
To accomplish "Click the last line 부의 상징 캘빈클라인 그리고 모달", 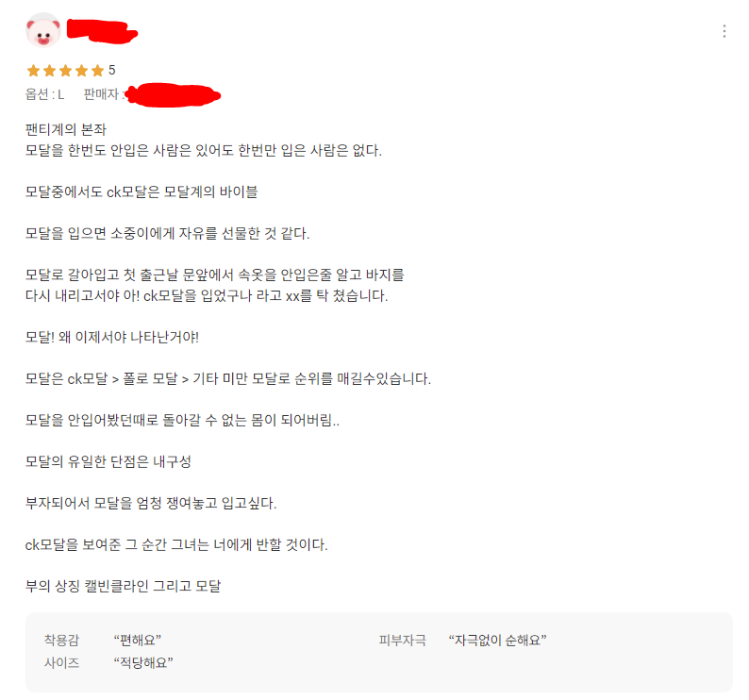I will click(x=124, y=586).
